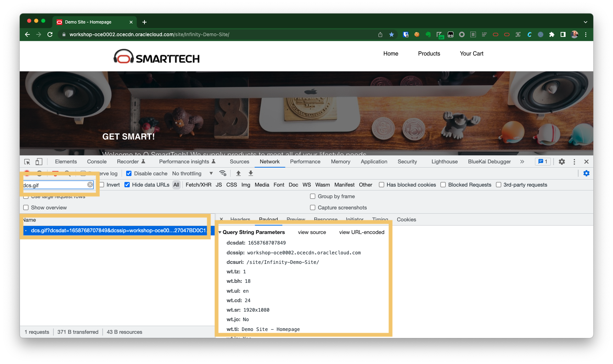Reload the Demo Site page
Screen dimensions: 613x364
tap(50, 34)
